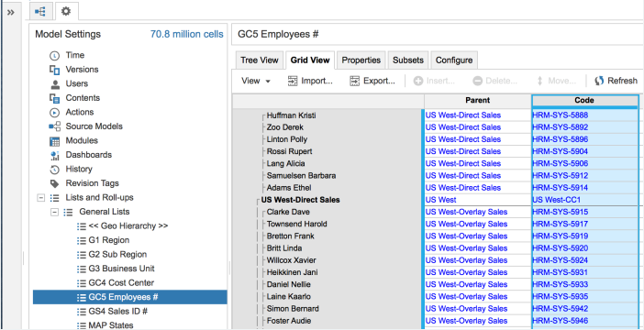Go to the Configure tab
Screen dimensions: 644x330
[x=454, y=60]
